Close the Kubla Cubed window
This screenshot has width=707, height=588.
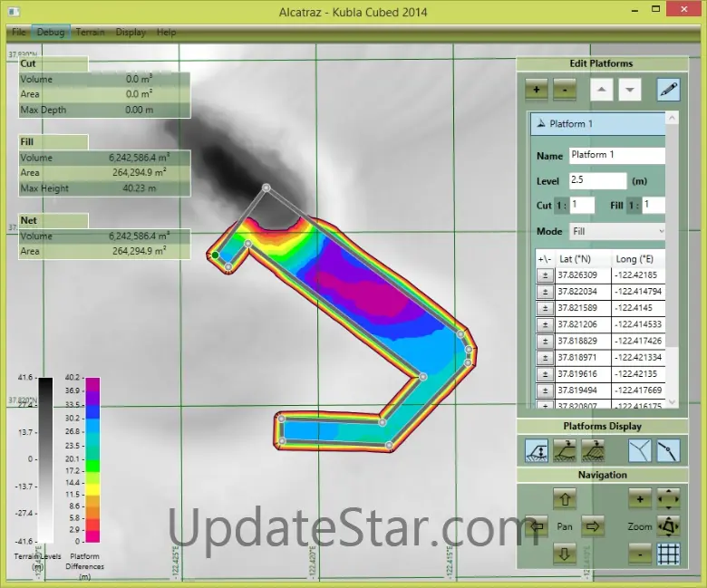(x=684, y=9)
